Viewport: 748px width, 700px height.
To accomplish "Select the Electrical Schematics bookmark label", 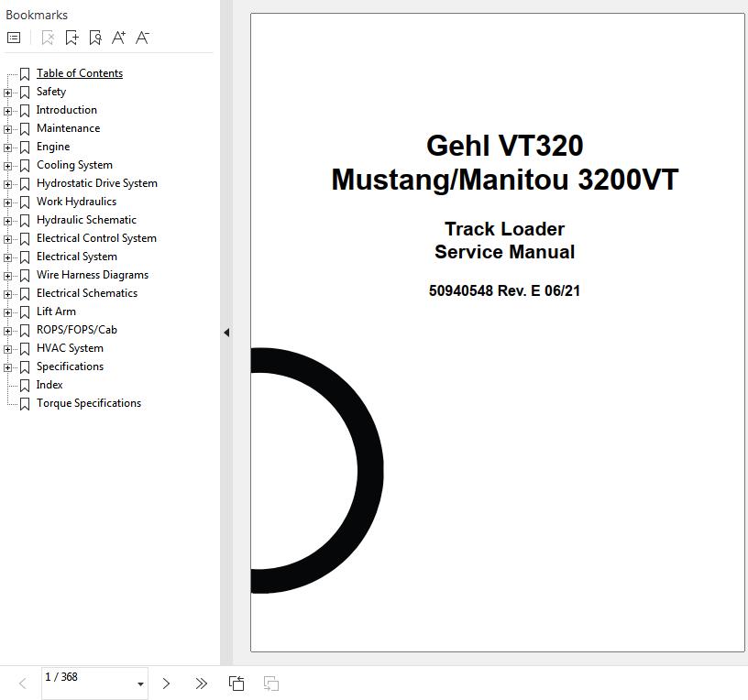I will click(87, 293).
